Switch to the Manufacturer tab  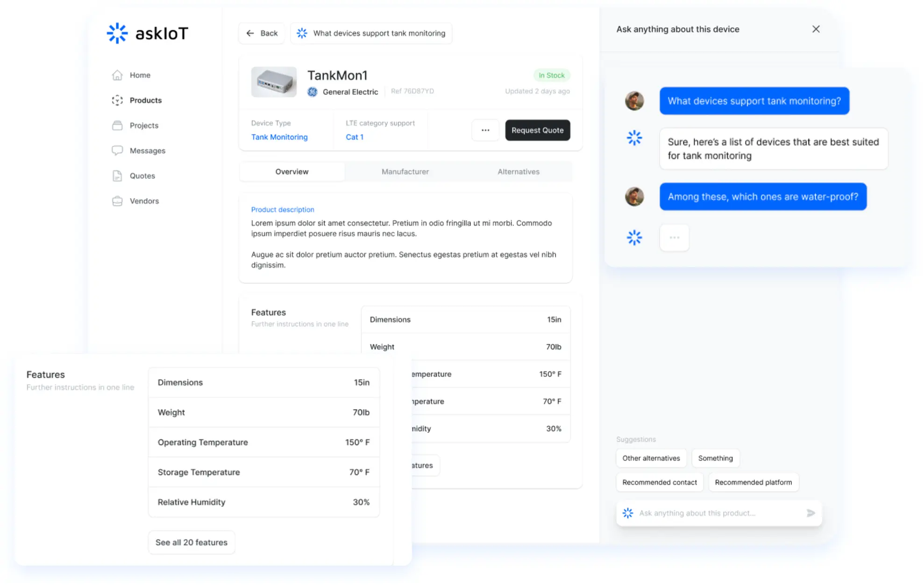coord(405,171)
